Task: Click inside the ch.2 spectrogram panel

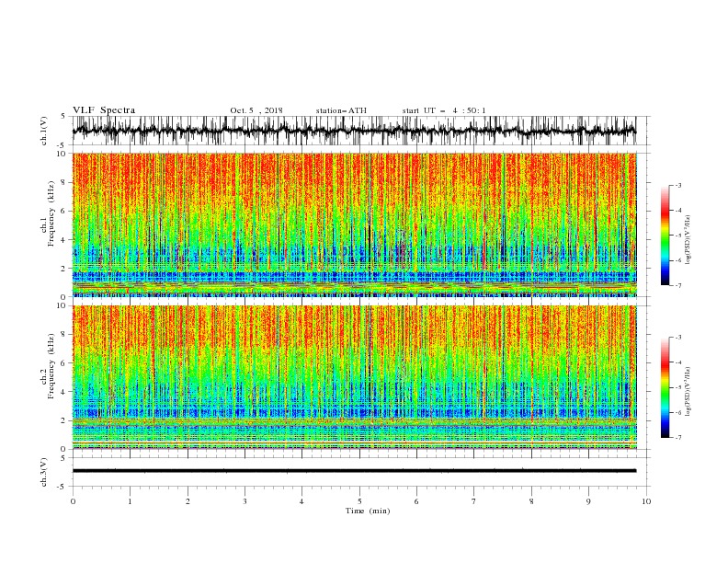Action: 354,377
